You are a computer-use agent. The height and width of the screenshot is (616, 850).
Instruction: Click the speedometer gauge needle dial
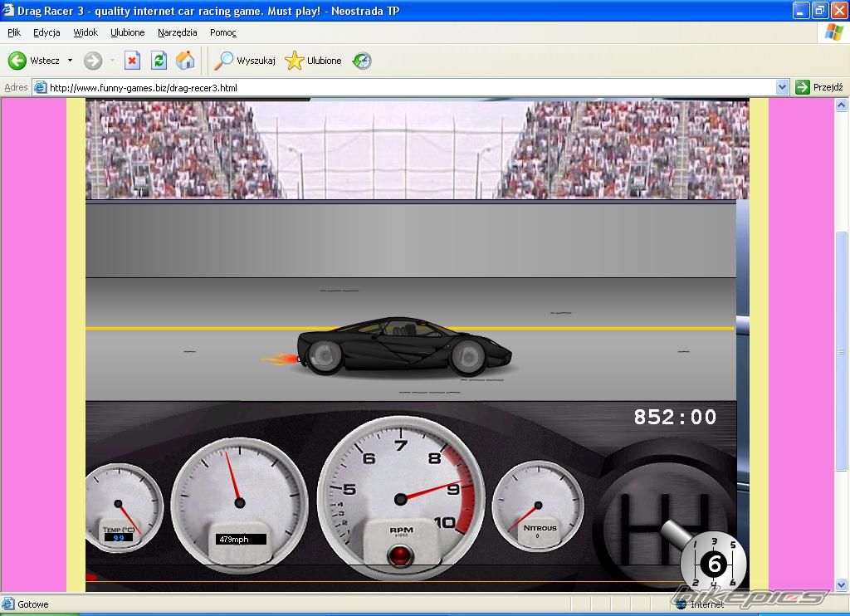(x=240, y=504)
